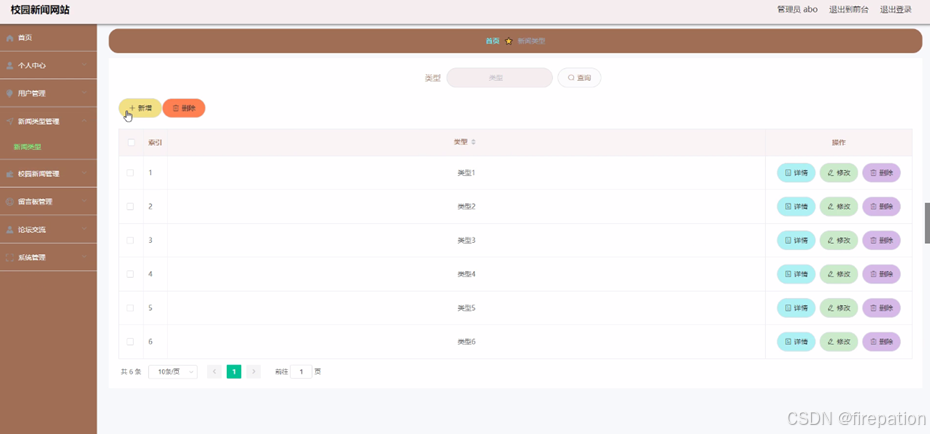
Task: View 详情 for 类型4
Action: click(796, 274)
